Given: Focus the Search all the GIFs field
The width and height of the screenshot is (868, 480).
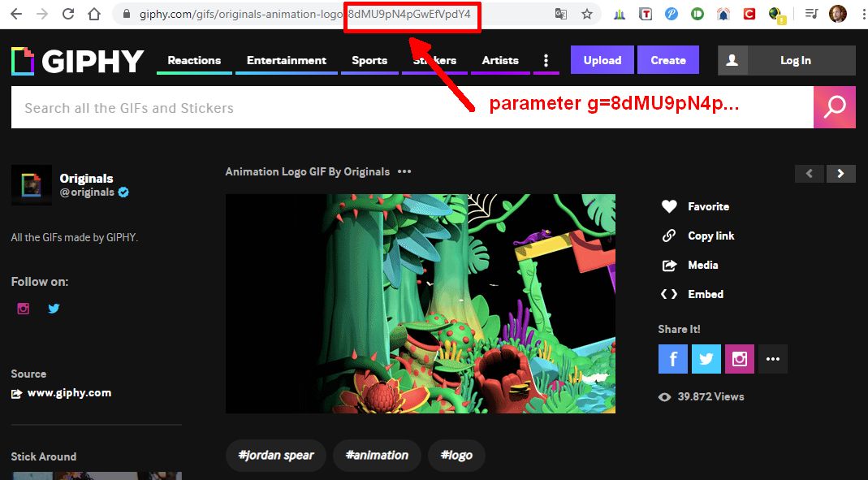Looking at the screenshot, I should click(412, 107).
